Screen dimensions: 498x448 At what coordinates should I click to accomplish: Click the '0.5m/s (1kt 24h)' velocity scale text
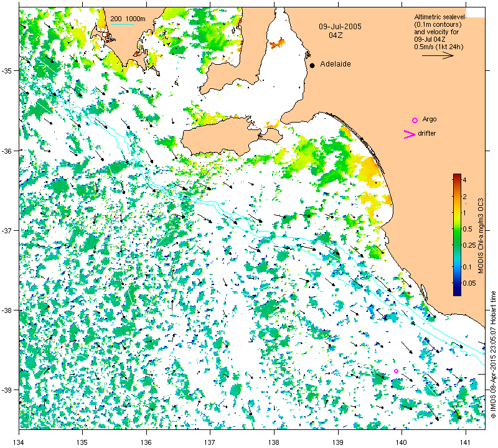pos(439,47)
